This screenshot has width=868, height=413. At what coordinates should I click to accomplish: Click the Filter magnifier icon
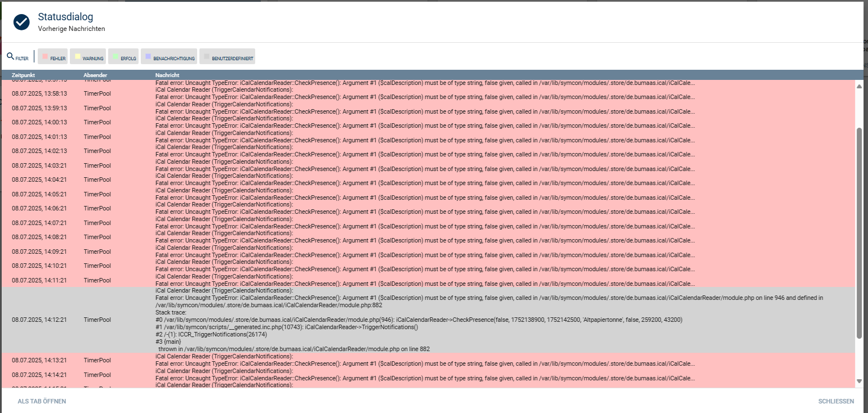tap(10, 56)
